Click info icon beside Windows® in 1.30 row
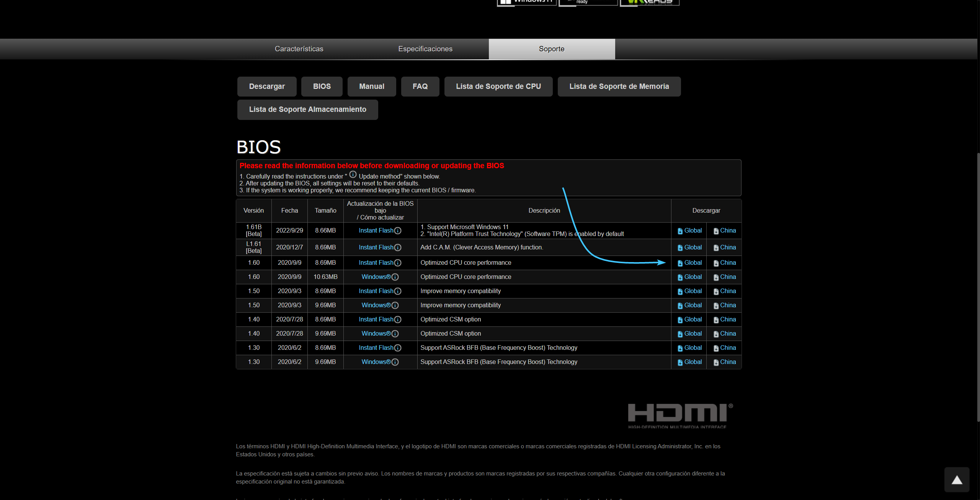The image size is (980, 500). coord(395,362)
